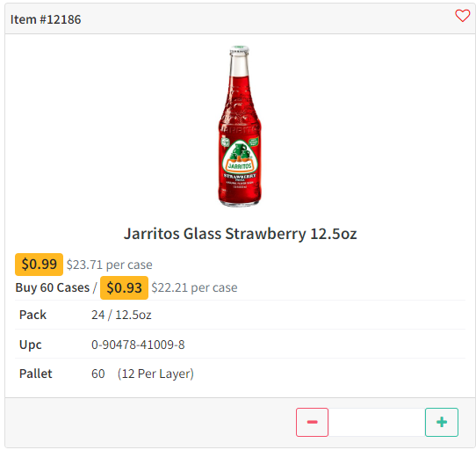Increase quantity with the plus button
This screenshot has width=476, height=450.
(442, 422)
